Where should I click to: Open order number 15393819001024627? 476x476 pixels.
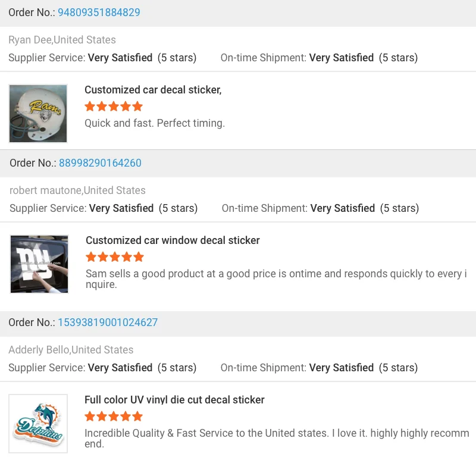[x=108, y=322]
